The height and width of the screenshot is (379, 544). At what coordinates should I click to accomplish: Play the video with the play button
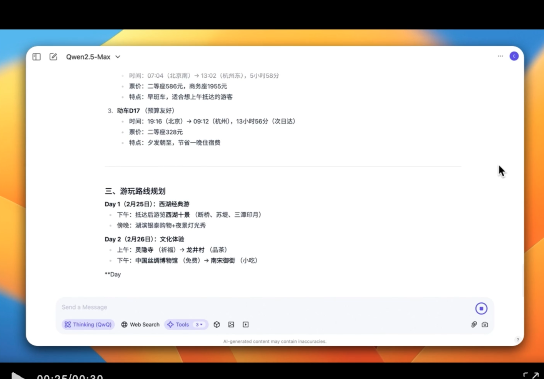(x=17, y=376)
